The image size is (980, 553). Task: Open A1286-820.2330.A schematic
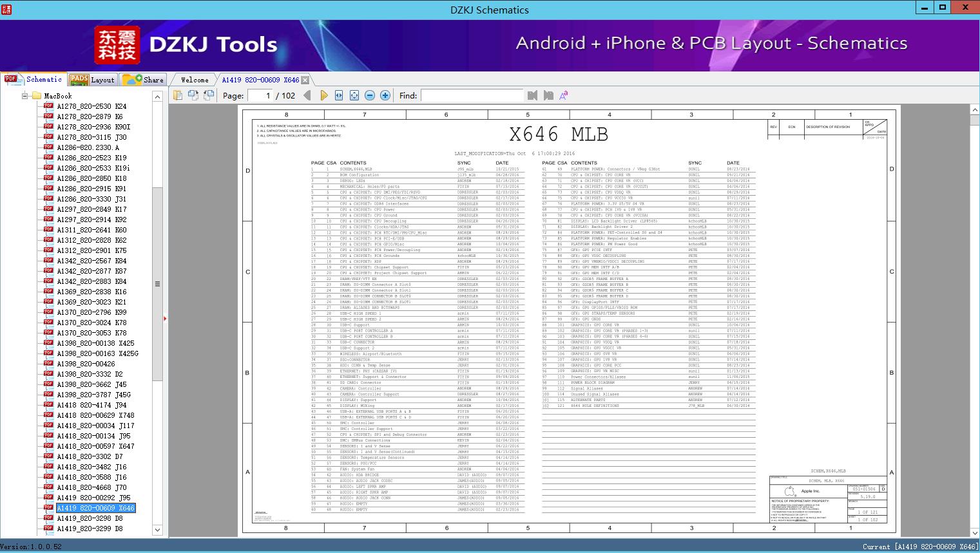coord(88,147)
